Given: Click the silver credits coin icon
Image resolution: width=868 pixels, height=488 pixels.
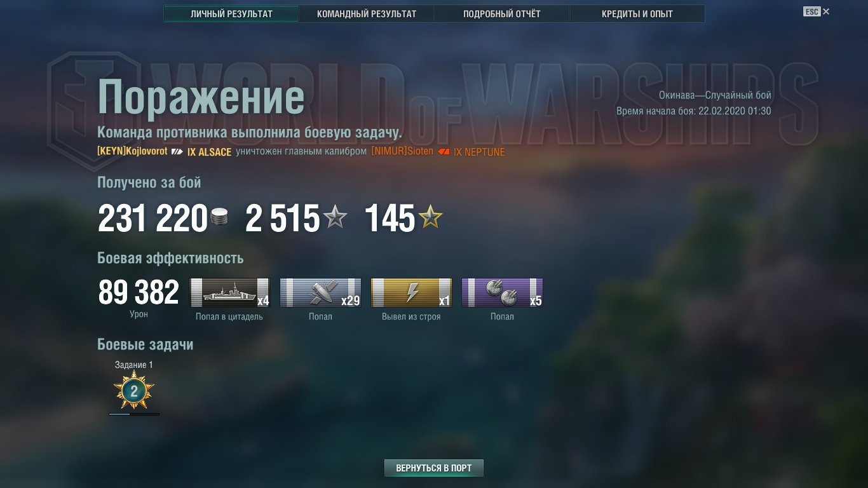Looking at the screenshot, I should point(219,219).
